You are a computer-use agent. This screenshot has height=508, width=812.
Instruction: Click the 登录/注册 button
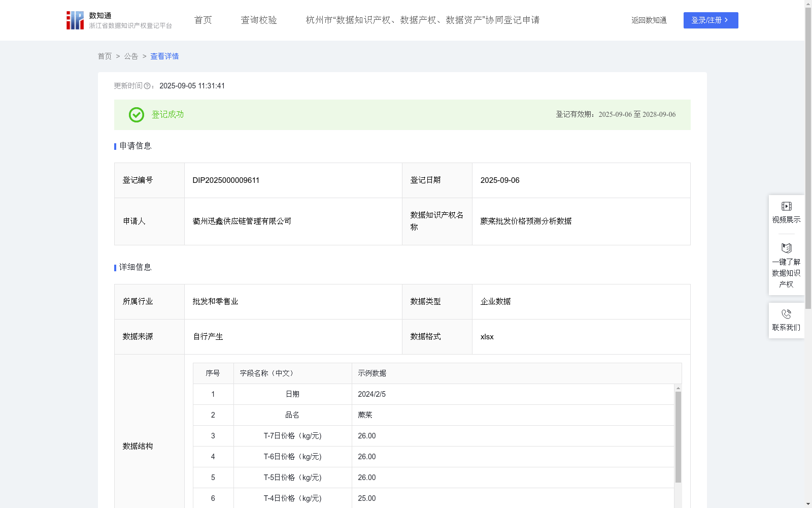pyautogui.click(x=710, y=20)
